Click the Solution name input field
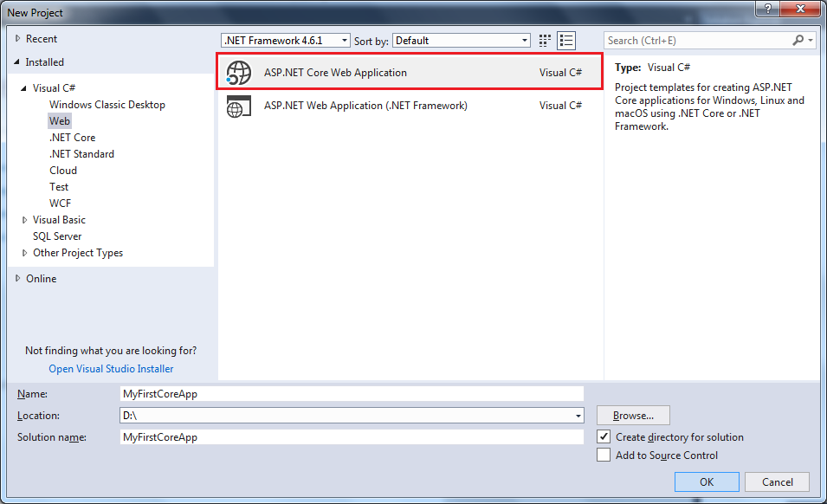Viewport: 827px width, 504px height. [x=352, y=437]
